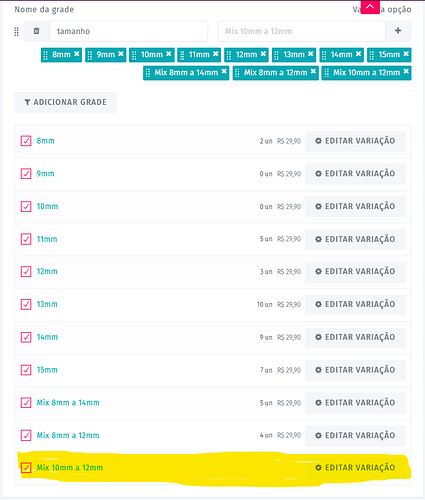Open the Mix 8mm a 14mm variation link
Image resolution: width=425 pixels, height=500 pixels.
click(x=68, y=403)
